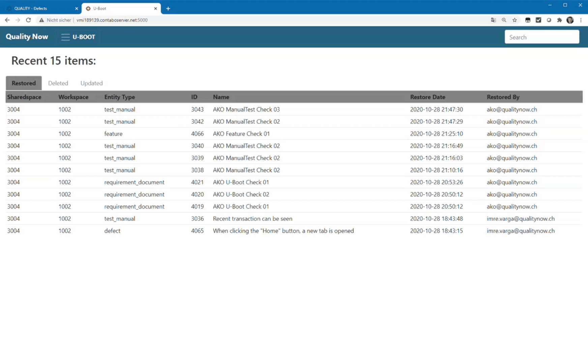Viewport: 588px width, 364px height.
Task: Open the Extensions puzzle piece menu
Action: coord(559,20)
